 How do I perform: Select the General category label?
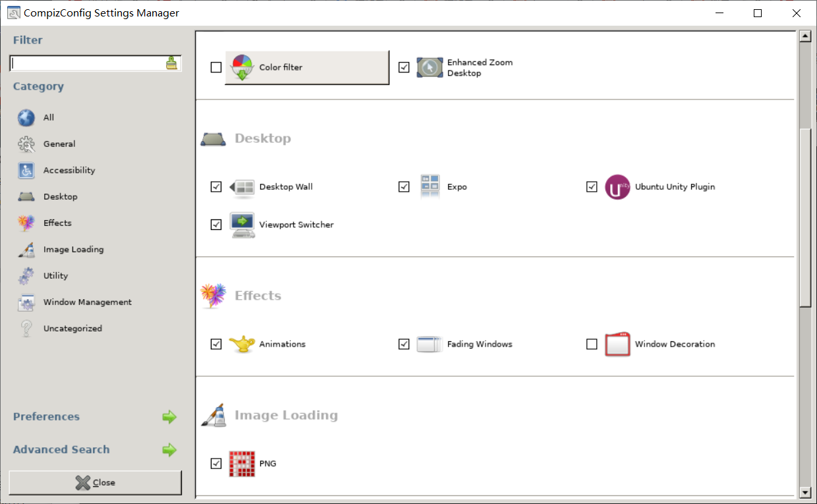coord(59,144)
